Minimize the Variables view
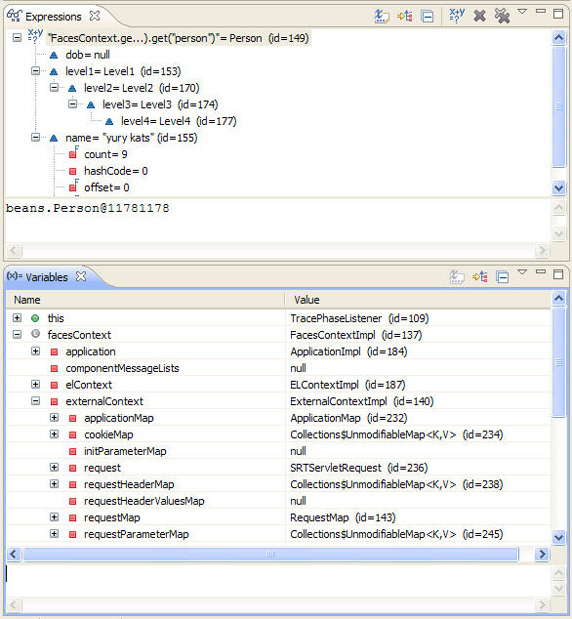 tap(540, 272)
